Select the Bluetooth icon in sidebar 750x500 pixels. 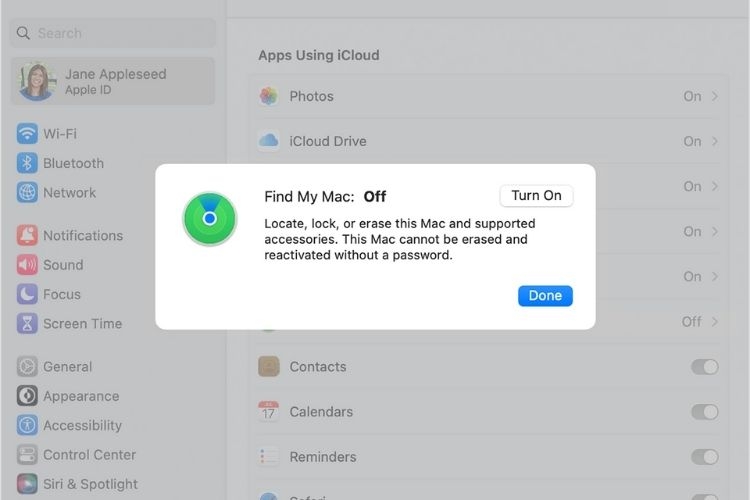27,163
